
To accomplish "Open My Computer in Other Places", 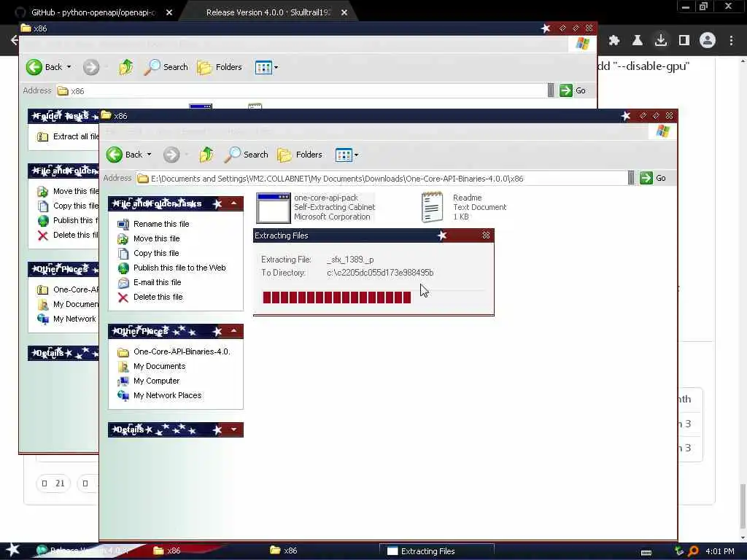I will [x=156, y=381].
